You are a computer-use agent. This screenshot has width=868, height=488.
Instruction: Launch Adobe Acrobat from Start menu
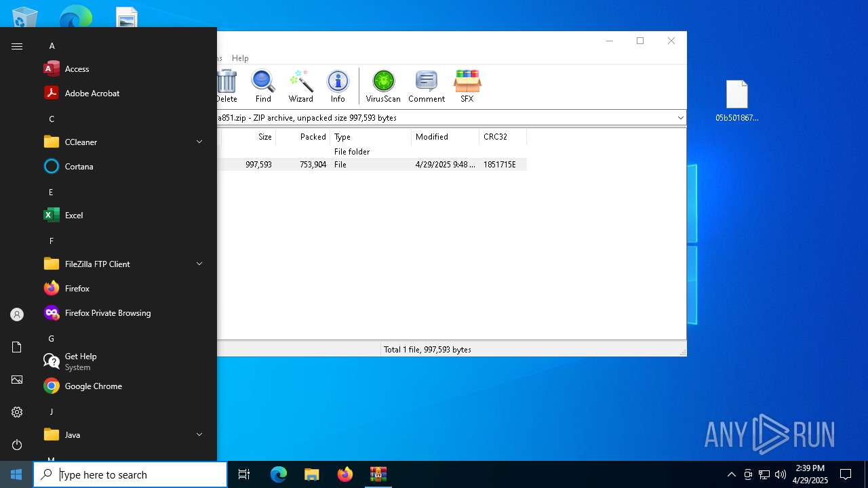point(125,94)
